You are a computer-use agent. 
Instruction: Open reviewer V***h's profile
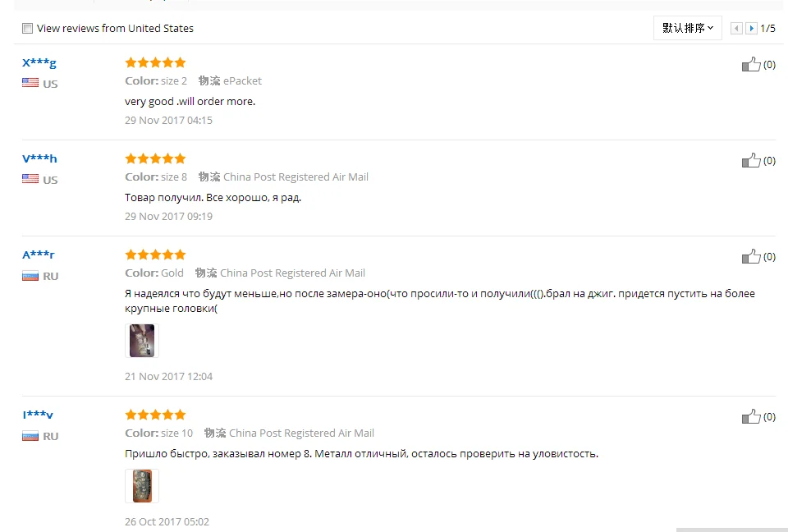39,158
